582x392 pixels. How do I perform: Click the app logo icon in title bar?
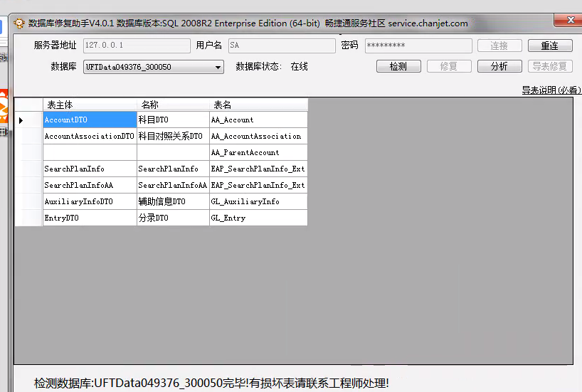(19, 23)
